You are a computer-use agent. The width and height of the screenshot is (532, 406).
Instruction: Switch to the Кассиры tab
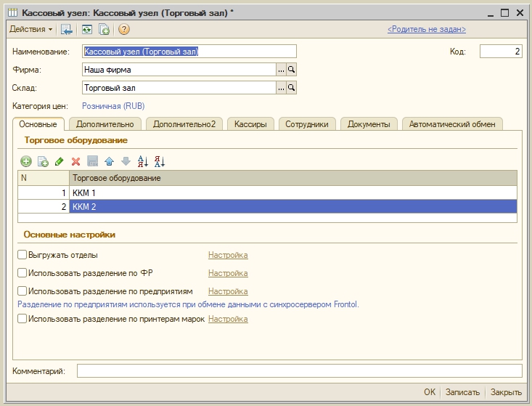(250, 124)
